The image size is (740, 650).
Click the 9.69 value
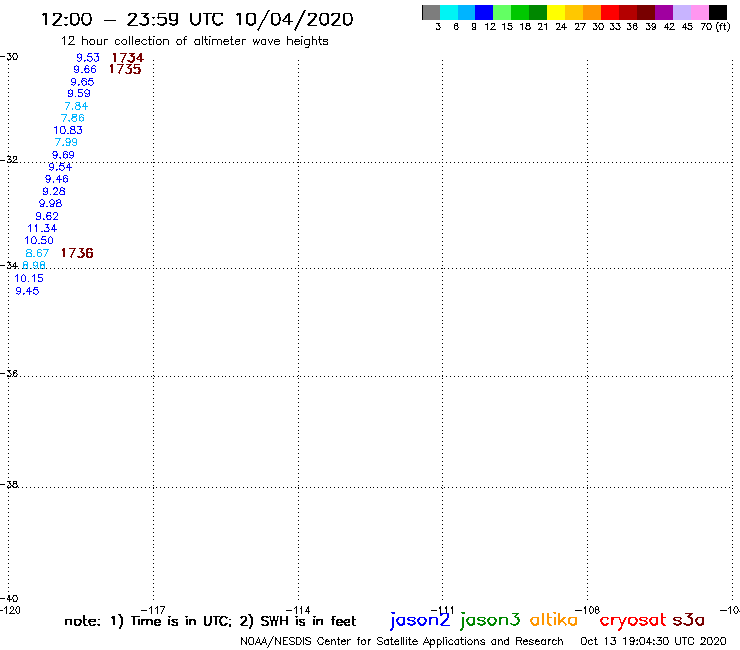(63, 155)
